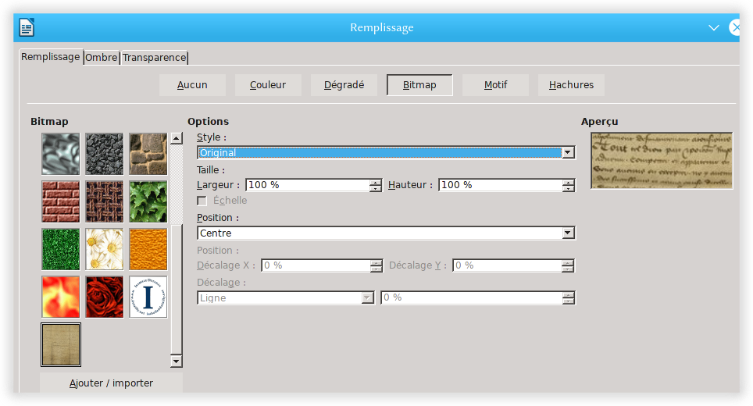This screenshot has height=406, width=753.
Task: Choose the Hachures fill option
Action: point(571,85)
